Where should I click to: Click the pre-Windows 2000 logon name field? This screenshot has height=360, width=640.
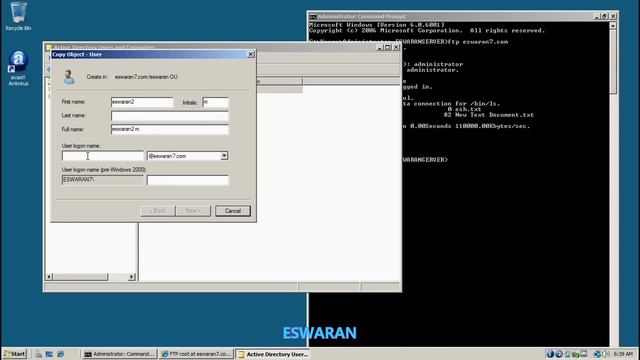tap(188, 180)
